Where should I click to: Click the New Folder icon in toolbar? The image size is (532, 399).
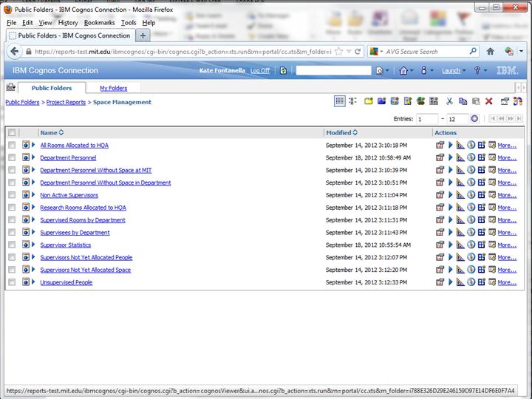coord(369,101)
